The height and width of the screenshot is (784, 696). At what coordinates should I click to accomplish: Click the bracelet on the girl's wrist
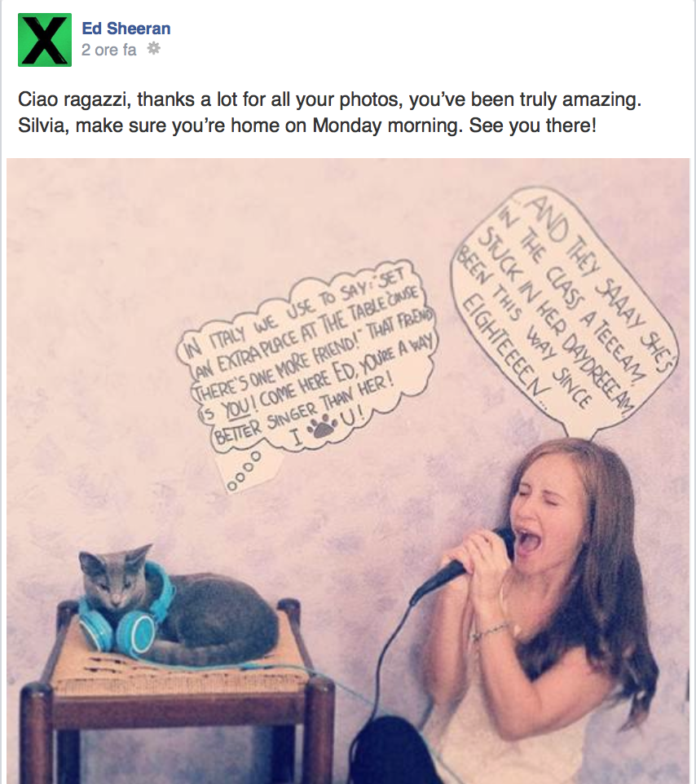(x=490, y=631)
